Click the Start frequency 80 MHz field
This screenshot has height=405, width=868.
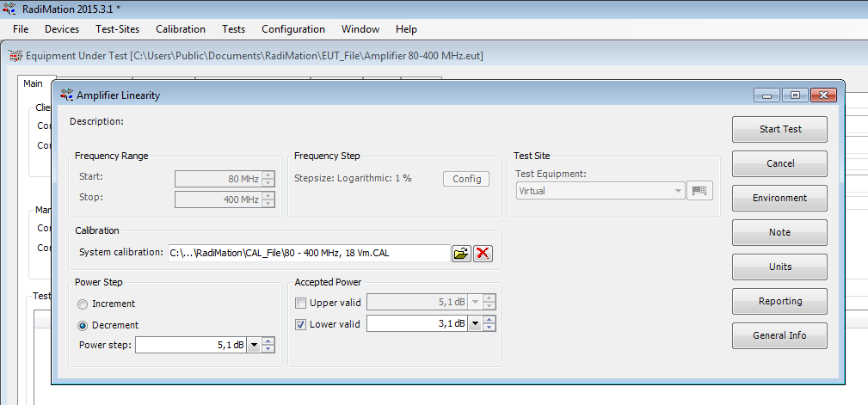tap(219, 179)
